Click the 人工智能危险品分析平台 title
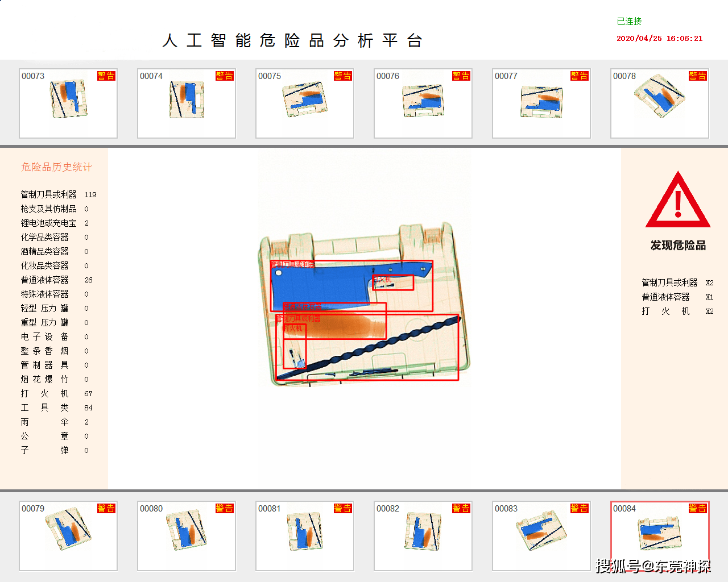Screen dimensions: 728x582 292,40
